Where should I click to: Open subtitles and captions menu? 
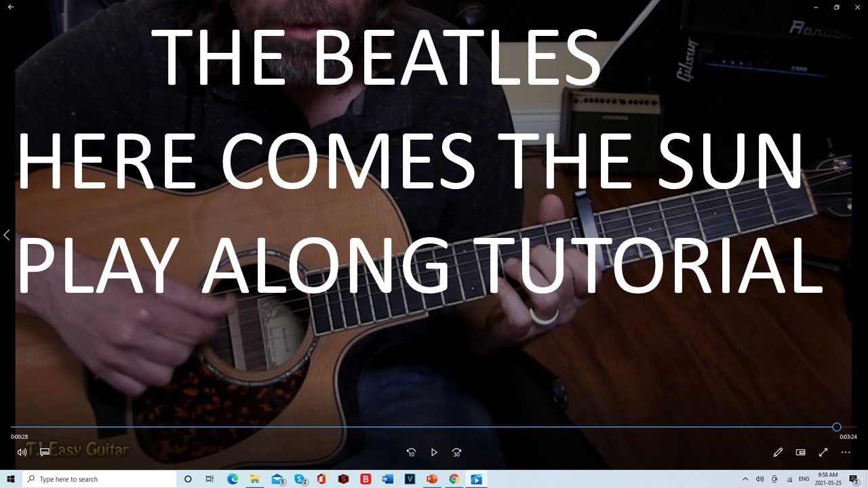coord(45,452)
